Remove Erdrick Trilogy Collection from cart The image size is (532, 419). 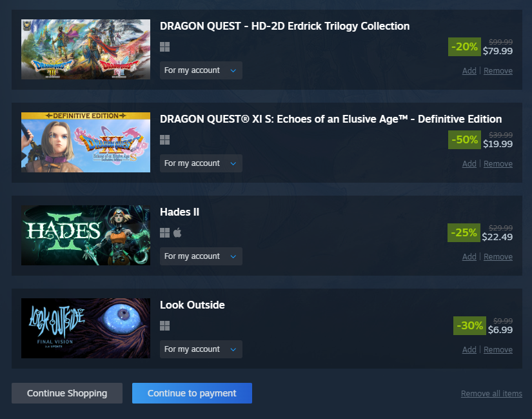click(x=498, y=70)
